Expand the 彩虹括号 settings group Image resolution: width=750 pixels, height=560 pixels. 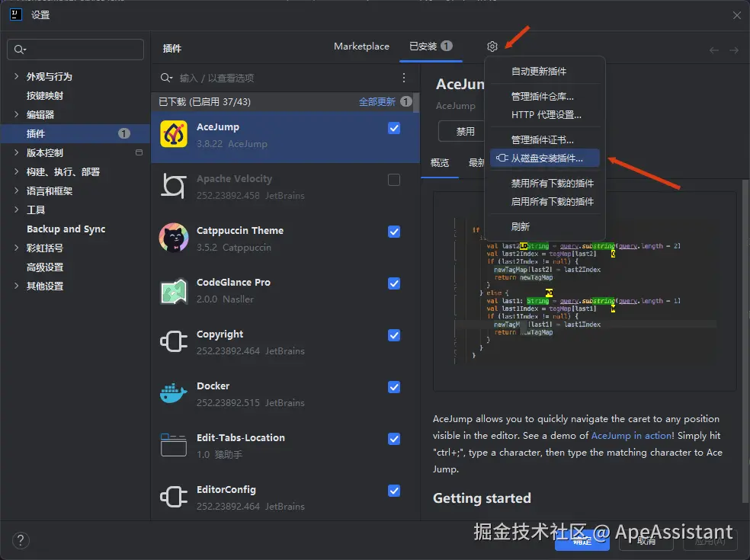pyautogui.click(x=16, y=248)
